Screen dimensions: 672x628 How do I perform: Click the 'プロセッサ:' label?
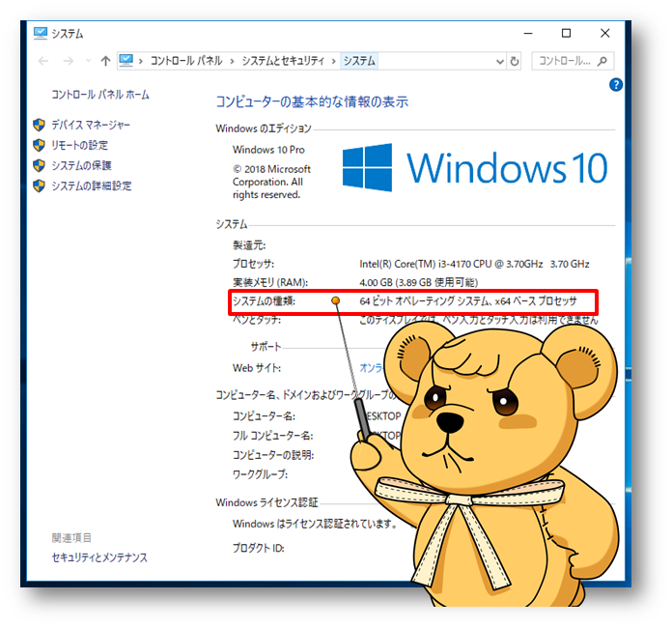[253, 264]
